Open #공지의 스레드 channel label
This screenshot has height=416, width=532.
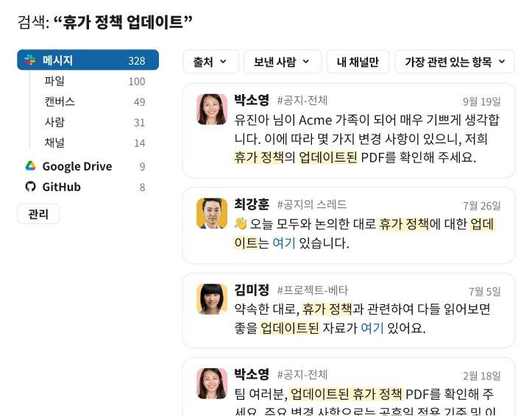312,204
